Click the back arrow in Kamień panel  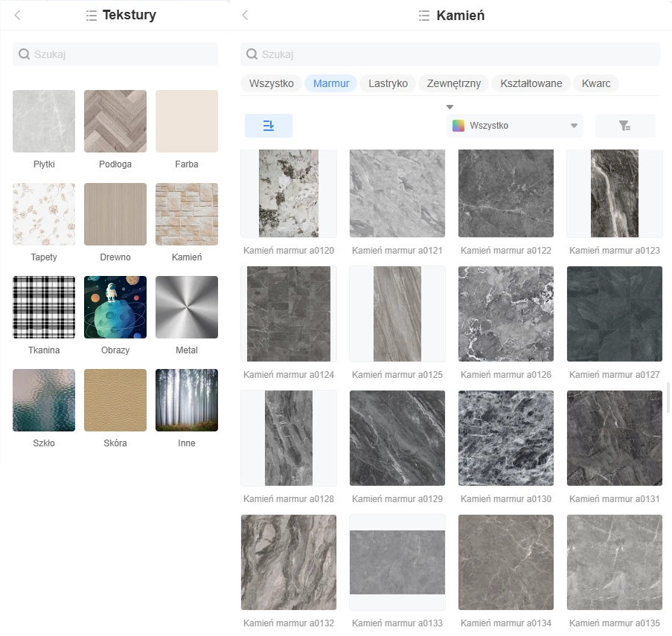(x=246, y=15)
